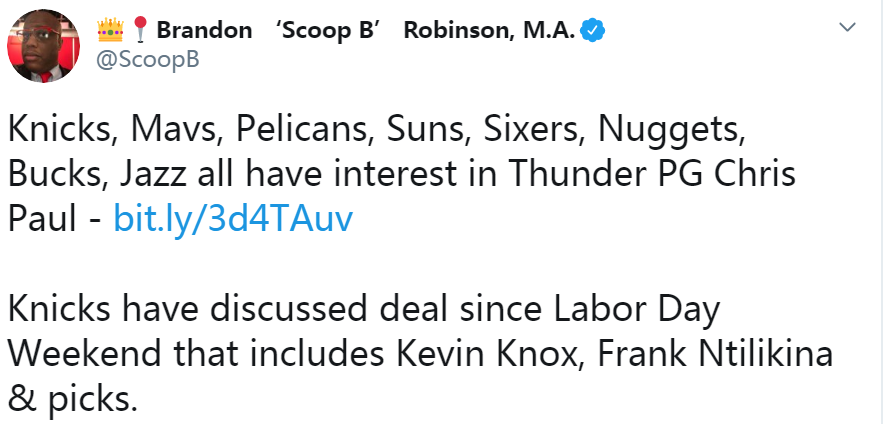Open Brandon Robinson's profile avatar photo
Screen dimensions: 888x424
click(43, 46)
